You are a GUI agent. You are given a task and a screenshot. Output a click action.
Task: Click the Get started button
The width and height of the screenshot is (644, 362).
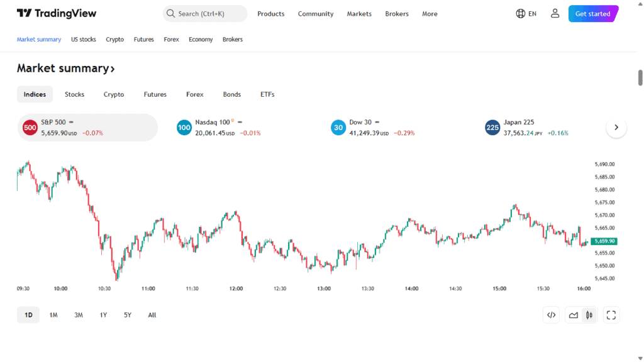(x=592, y=14)
